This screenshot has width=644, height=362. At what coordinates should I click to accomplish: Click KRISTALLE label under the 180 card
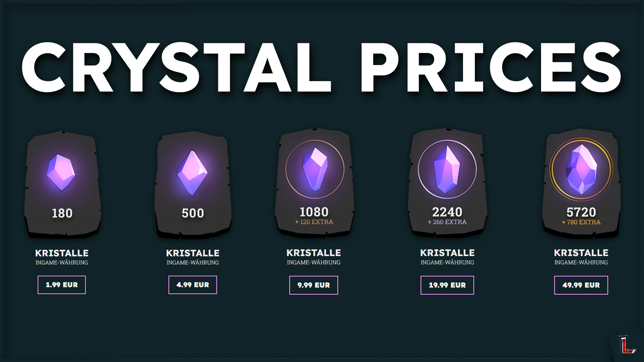pyautogui.click(x=62, y=253)
